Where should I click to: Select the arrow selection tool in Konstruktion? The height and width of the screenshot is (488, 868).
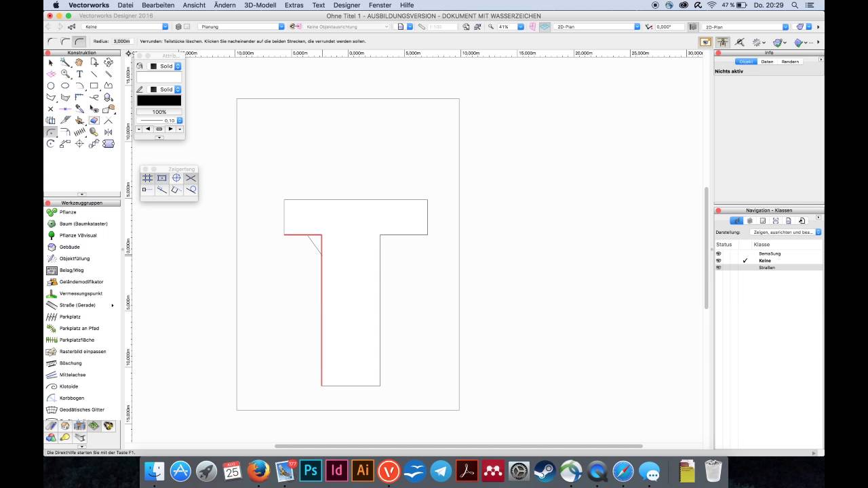pos(51,63)
